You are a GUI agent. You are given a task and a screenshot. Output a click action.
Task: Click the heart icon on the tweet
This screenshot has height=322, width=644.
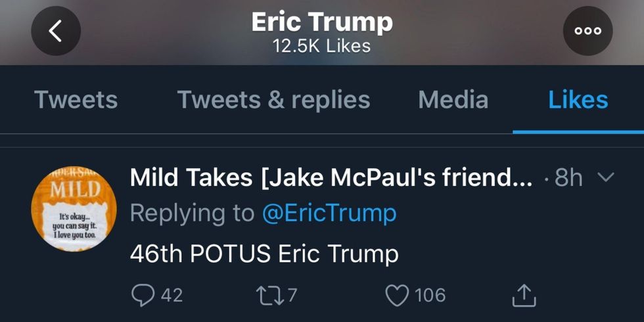tap(396, 295)
